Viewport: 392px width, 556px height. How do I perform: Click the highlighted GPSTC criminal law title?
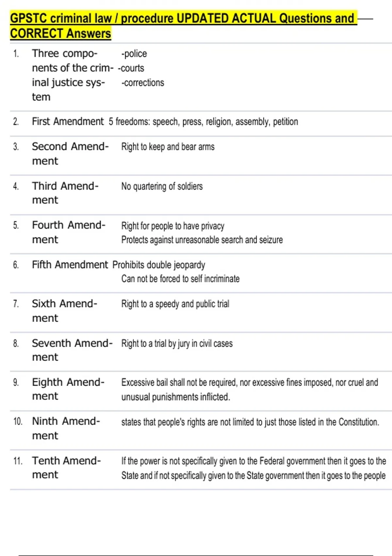[183, 26]
